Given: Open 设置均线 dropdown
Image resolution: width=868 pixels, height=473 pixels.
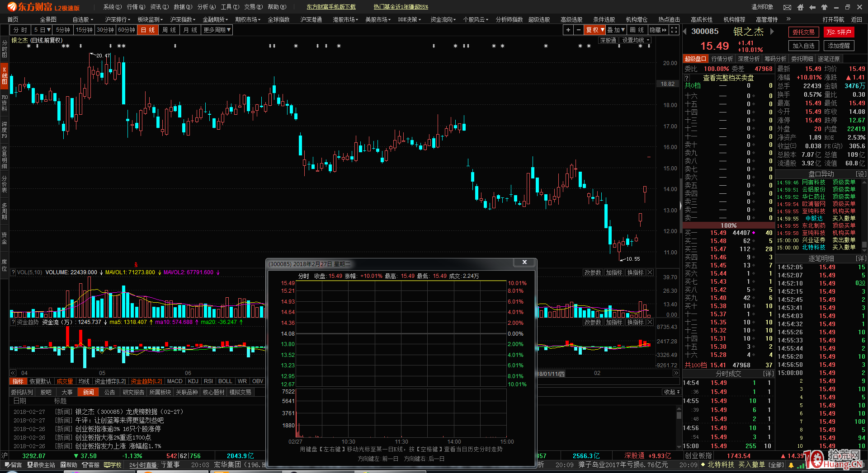Looking at the screenshot, I should [636, 40].
